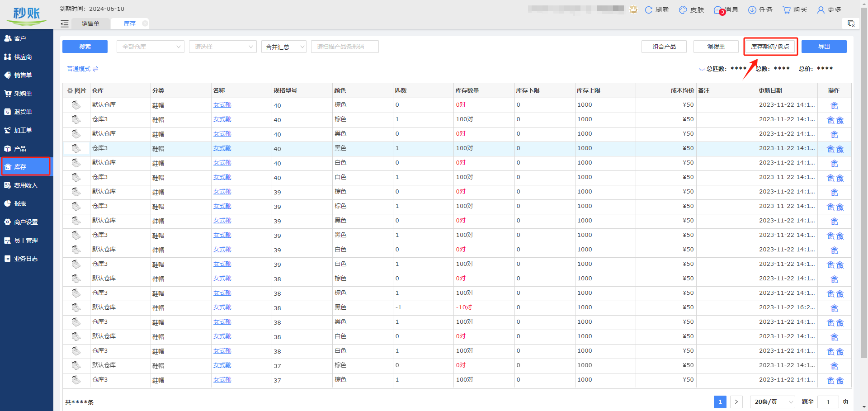The width and height of the screenshot is (868, 411).
Task: Toggle 普通模式 display mode
Action: pyautogui.click(x=83, y=69)
